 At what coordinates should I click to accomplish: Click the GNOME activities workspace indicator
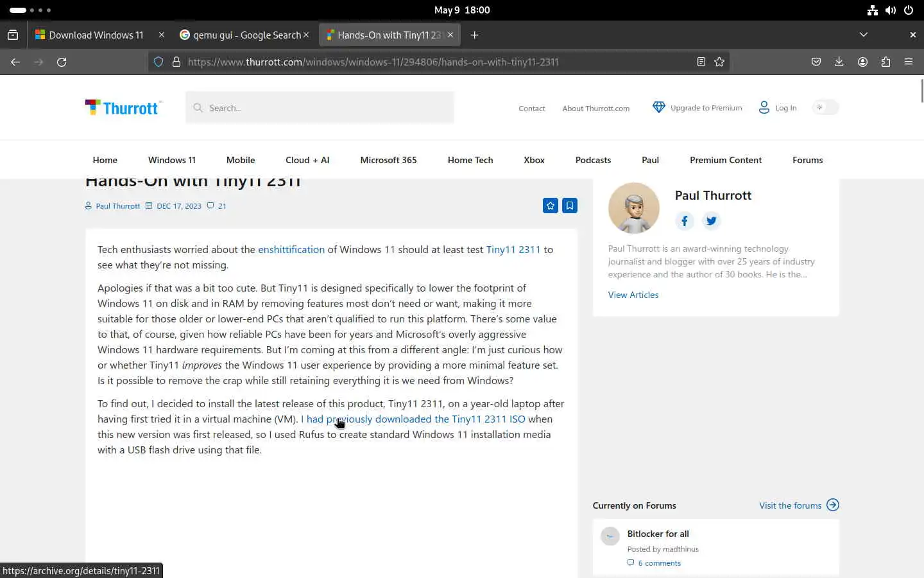30,10
